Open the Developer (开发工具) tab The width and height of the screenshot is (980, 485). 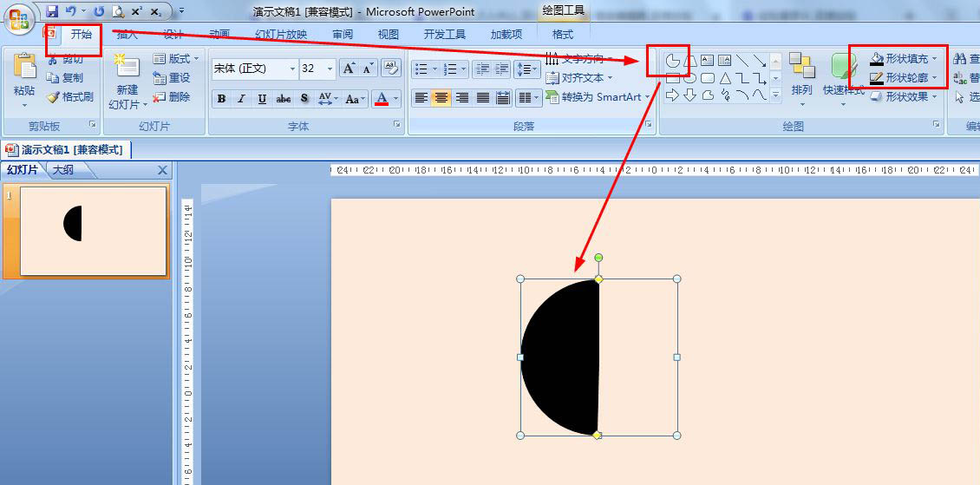(x=444, y=35)
